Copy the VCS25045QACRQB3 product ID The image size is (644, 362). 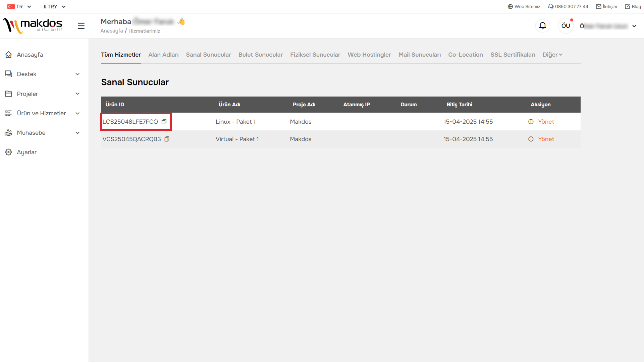pos(167,139)
